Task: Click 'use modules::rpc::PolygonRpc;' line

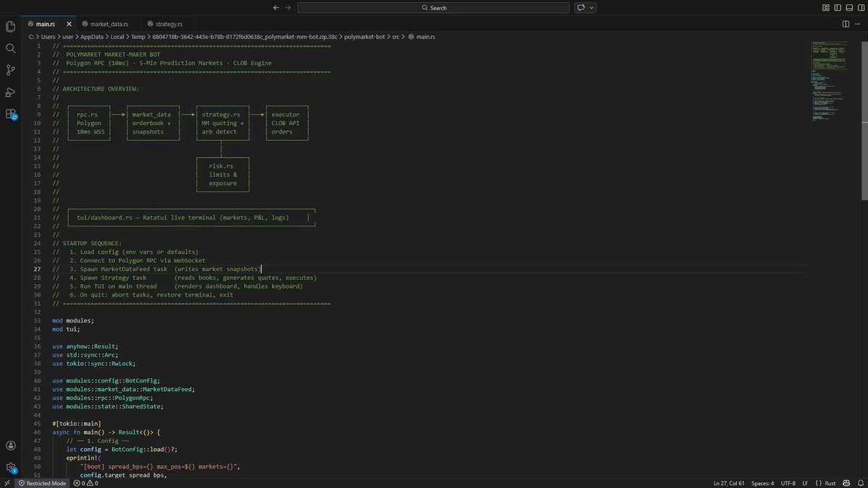Action: pos(103,397)
